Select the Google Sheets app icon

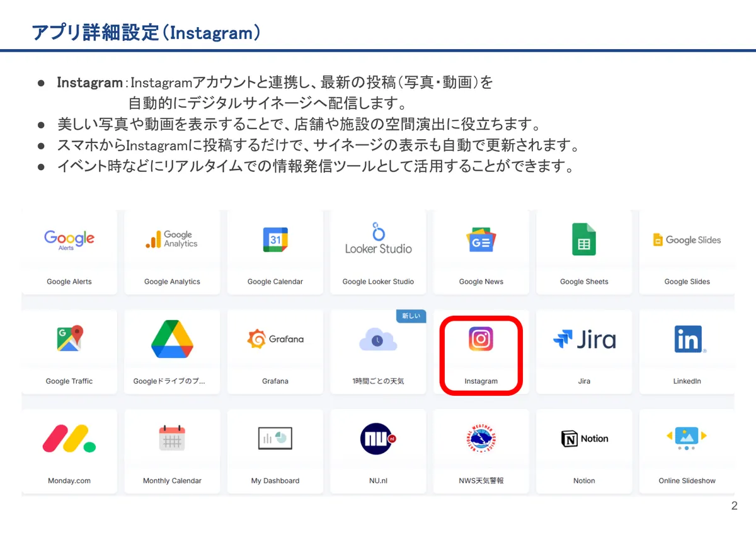(x=584, y=239)
